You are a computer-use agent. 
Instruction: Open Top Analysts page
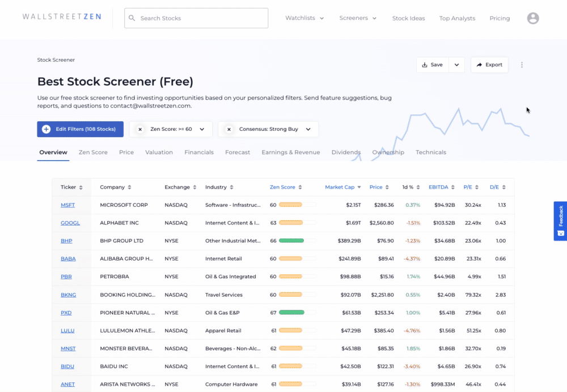[457, 18]
